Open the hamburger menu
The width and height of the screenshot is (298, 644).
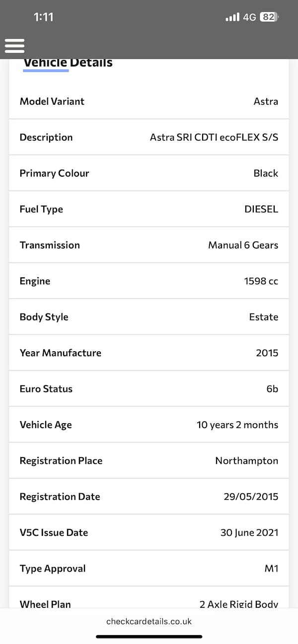[14, 46]
